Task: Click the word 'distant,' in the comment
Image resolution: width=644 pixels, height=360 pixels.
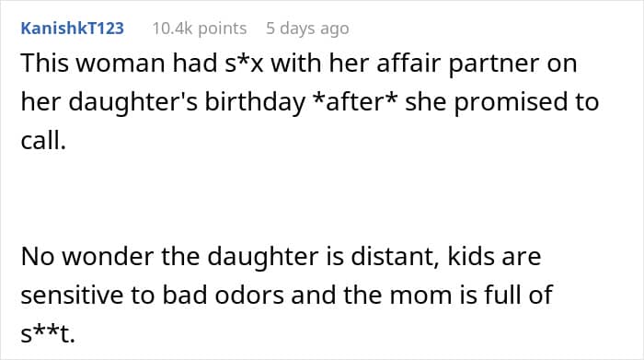Action: 395,257
